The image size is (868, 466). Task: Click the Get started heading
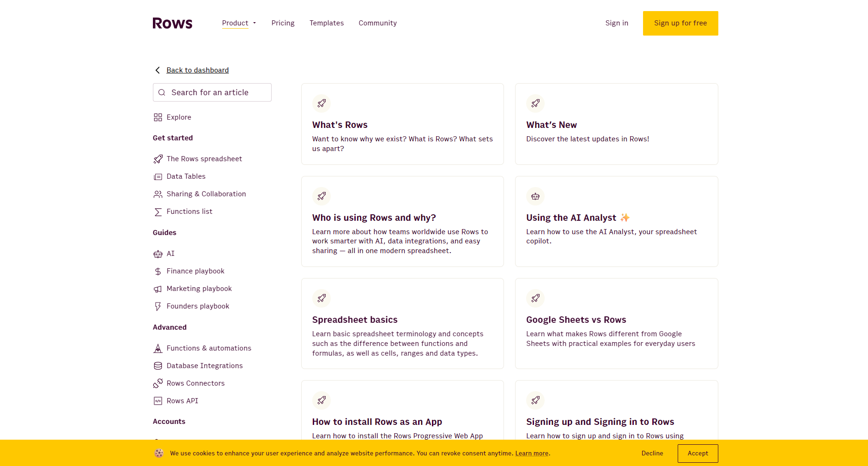pyautogui.click(x=173, y=138)
